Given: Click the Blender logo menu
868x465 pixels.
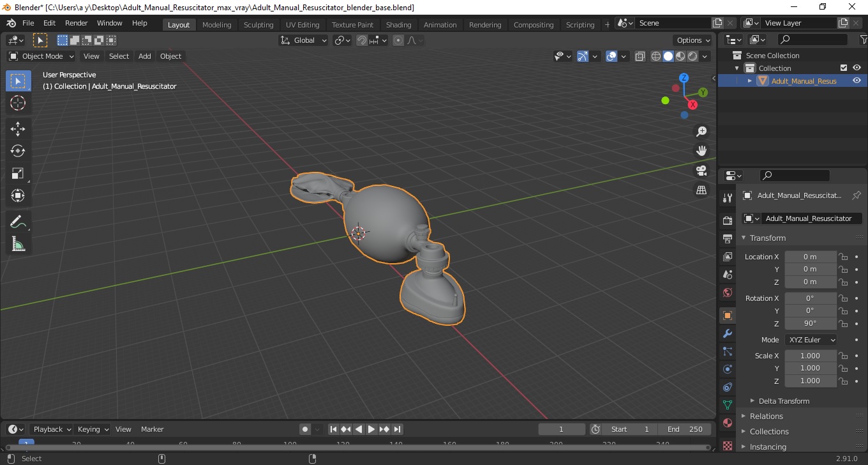Looking at the screenshot, I should point(11,23).
